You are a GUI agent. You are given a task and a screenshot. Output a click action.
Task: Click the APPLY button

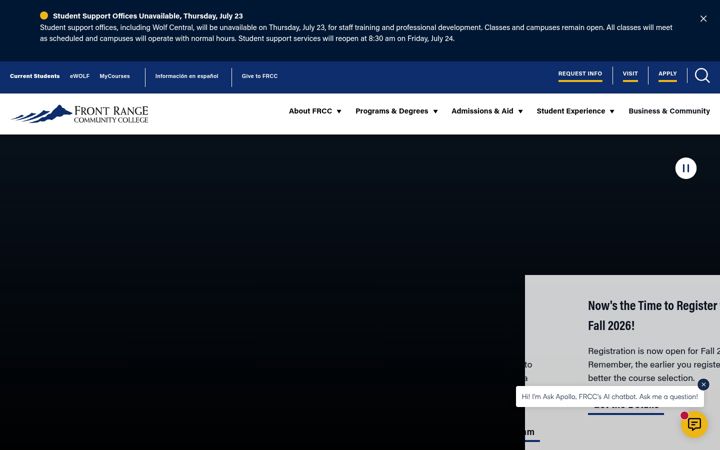pos(667,75)
